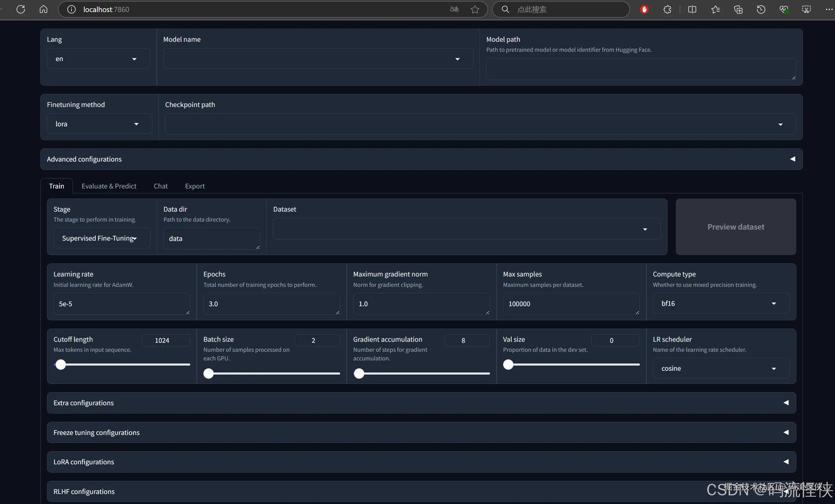The height and width of the screenshot is (504, 835).
Task: Click the translate icon in address bar
Action: click(454, 9)
